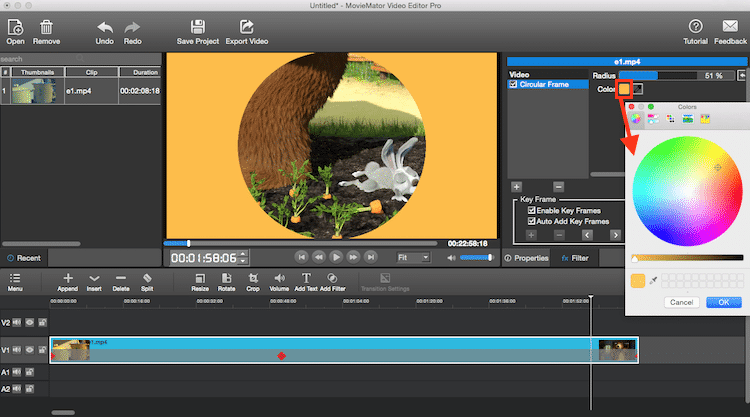The height and width of the screenshot is (417, 750).
Task: Redo the last undone action
Action: point(132,32)
